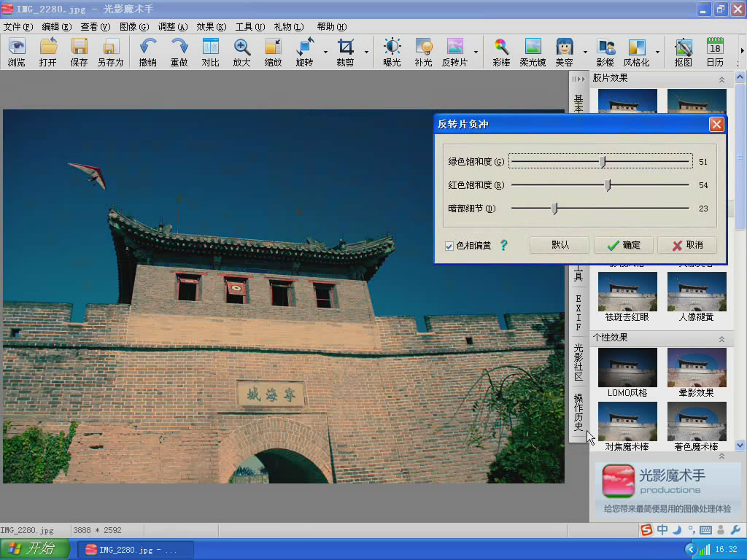Image resolution: width=747 pixels, height=560 pixels.
Task: Open the 文件 menu
Action: click(x=18, y=27)
